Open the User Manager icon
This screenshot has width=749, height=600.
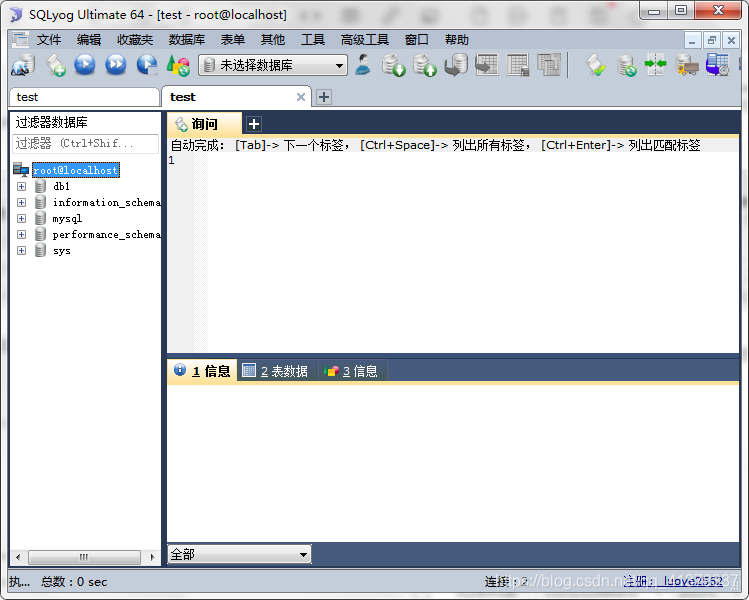[363, 65]
